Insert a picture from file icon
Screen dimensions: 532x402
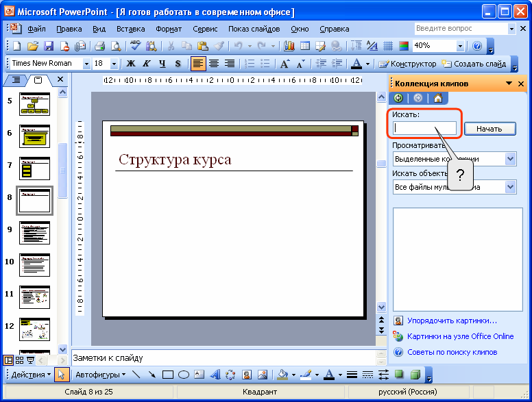pos(263,375)
